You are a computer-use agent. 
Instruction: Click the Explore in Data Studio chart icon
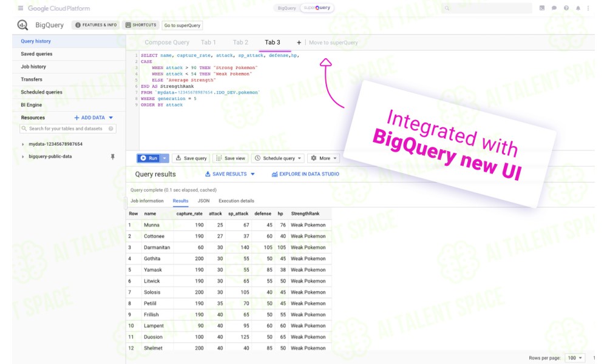274,175
